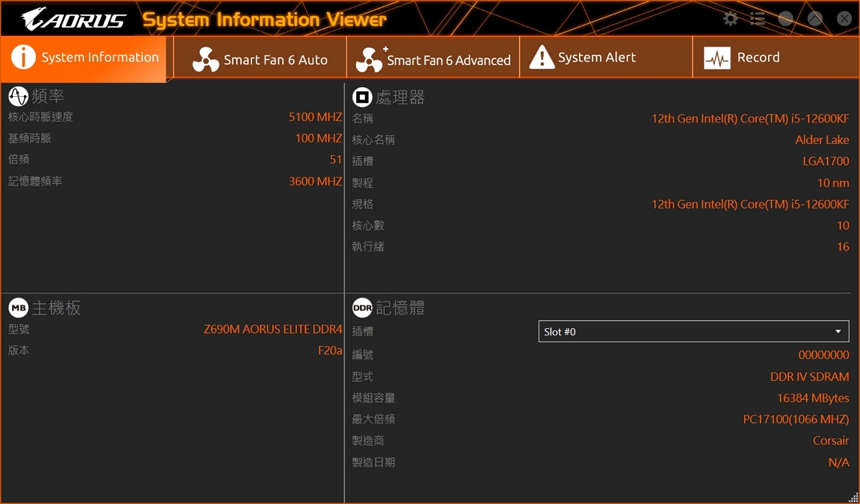Click the PC17100(1066 MHZ) value
Viewport: 860px width, 504px height.
click(x=796, y=419)
